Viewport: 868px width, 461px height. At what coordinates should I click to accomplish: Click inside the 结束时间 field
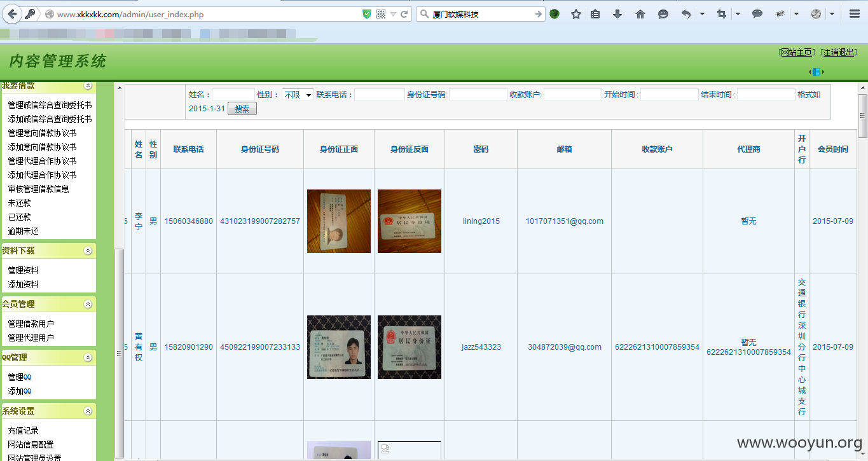coord(766,95)
